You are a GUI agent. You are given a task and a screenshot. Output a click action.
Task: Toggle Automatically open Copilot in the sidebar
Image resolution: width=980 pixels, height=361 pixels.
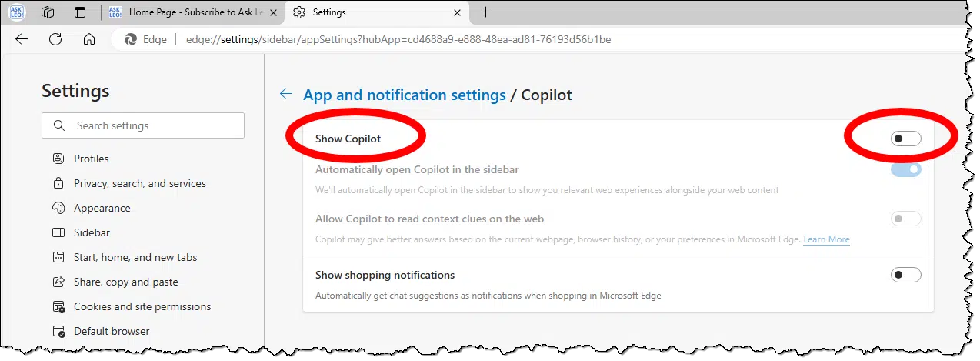(905, 169)
